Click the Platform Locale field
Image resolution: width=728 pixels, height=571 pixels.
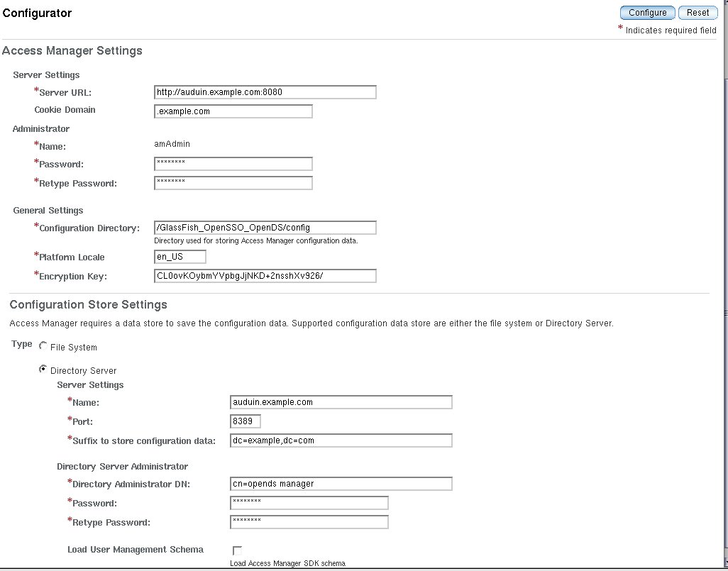click(x=180, y=257)
